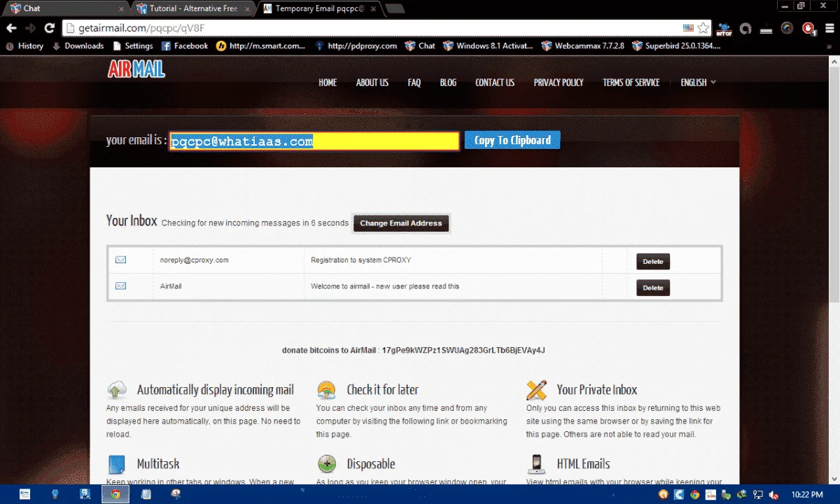
Task: Open the 'Windows 8.1 Activat...' bookmark
Action: pos(489,46)
